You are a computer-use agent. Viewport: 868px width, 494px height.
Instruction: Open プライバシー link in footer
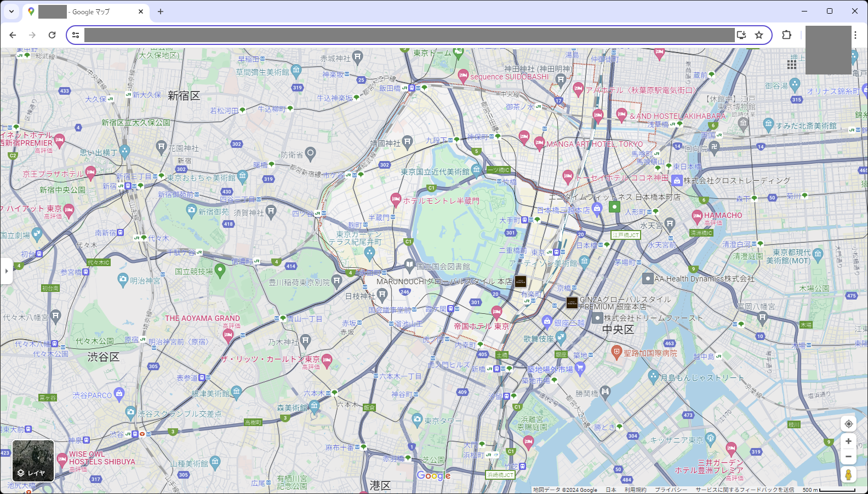pyautogui.click(x=671, y=490)
